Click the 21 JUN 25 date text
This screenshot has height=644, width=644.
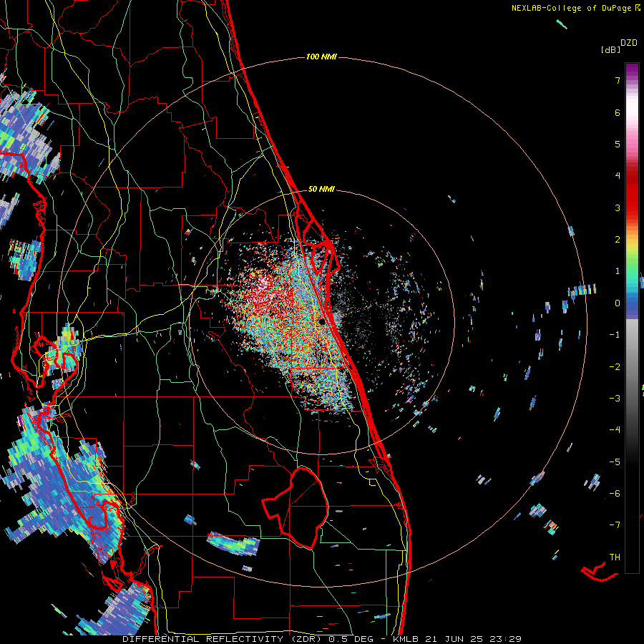[x=453, y=639]
